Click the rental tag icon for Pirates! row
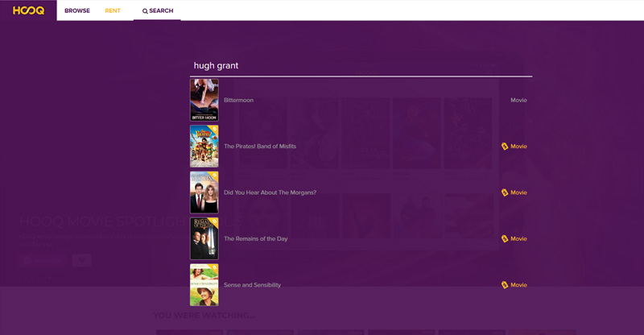The image size is (644, 335). [505, 147]
